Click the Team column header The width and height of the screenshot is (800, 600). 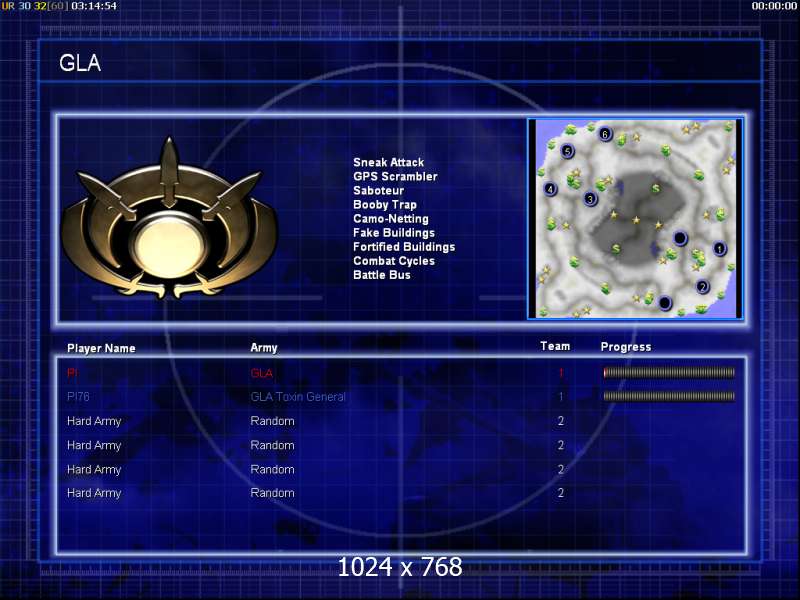555,346
